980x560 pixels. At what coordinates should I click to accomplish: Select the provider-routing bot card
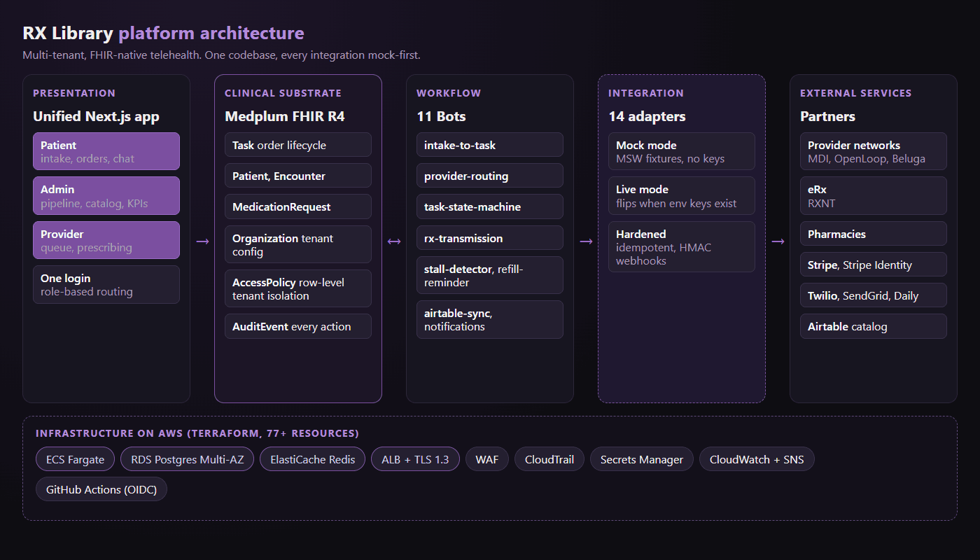[490, 176]
